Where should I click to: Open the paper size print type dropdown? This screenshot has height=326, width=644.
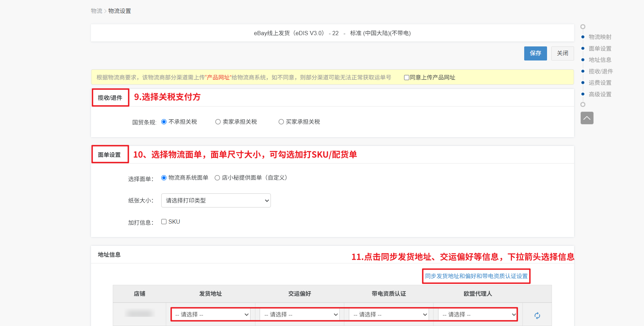[x=216, y=200]
